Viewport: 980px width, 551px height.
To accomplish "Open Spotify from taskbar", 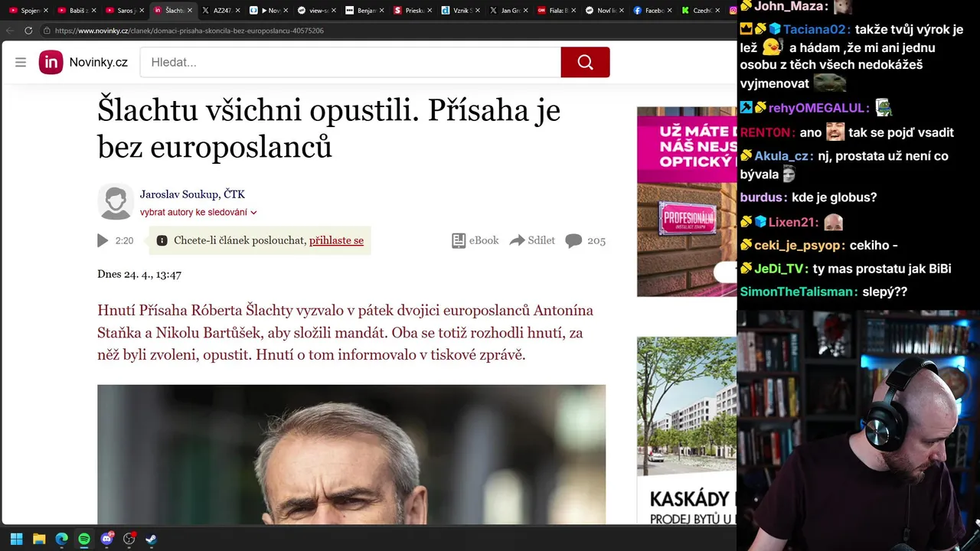I will (84, 539).
